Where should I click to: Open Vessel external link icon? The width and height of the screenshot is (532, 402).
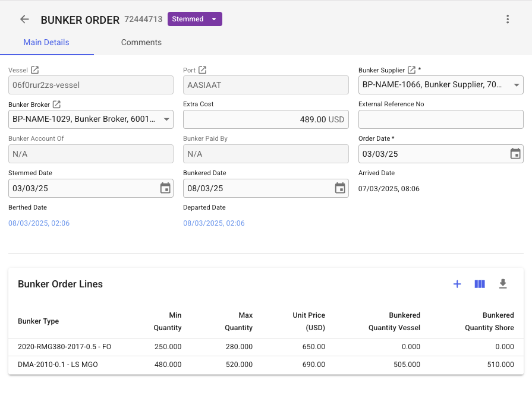coord(34,70)
